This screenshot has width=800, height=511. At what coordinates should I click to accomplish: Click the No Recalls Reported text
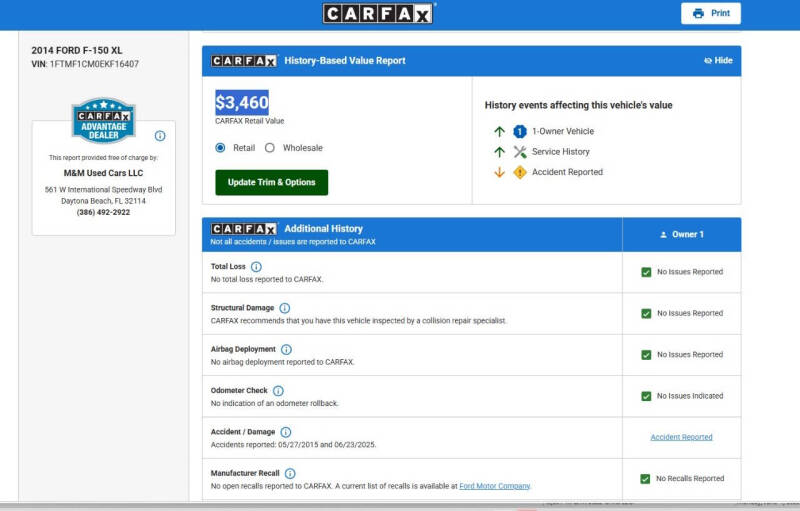pyautogui.click(x=690, y=478)
